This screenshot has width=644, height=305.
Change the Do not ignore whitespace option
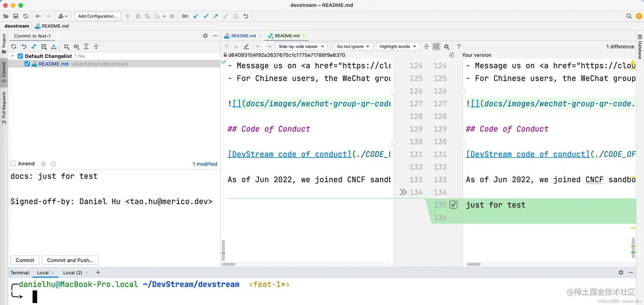353,46
